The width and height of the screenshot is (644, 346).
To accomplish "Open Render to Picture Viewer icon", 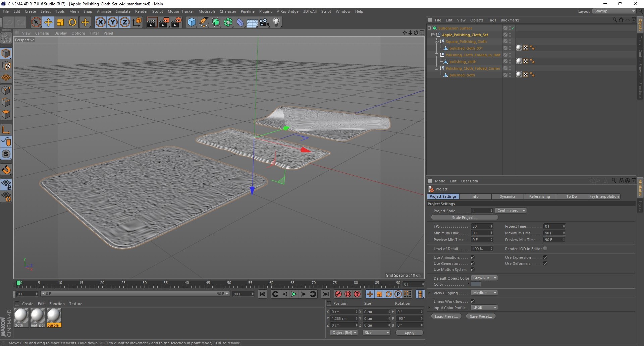I will [x=164, y=22].
